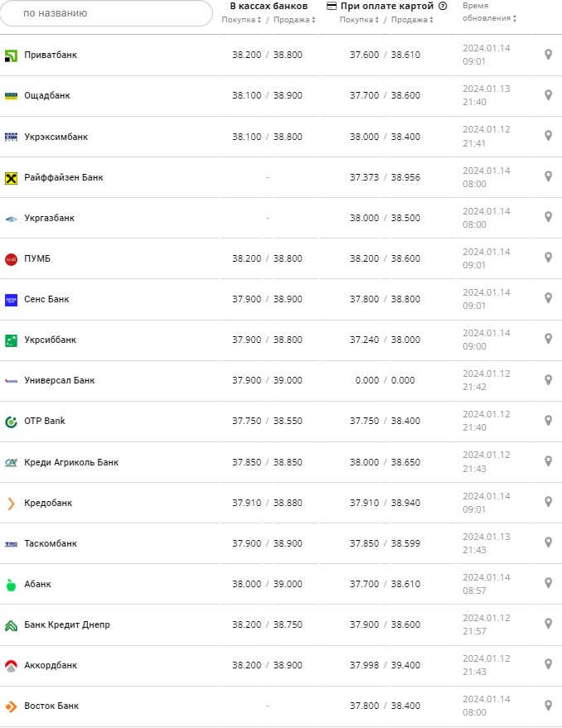Click the Аккордбанк location pin icon
Screen dimensions: 562x728
548,664
